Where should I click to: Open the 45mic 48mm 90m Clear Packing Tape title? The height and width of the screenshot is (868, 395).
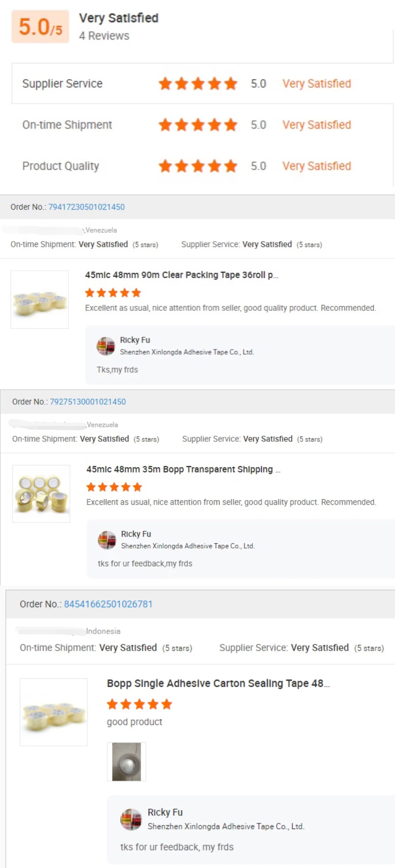pyautogui.click(x=181, y=275)
